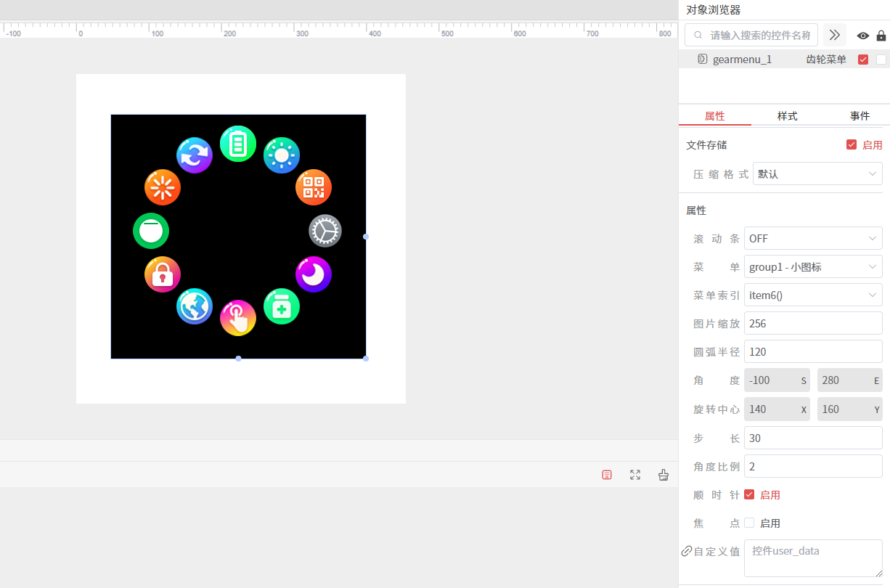Screen dimensions: 890x588
Task: Click the search magnifier icon in object browser
Action: coord(698,35)
